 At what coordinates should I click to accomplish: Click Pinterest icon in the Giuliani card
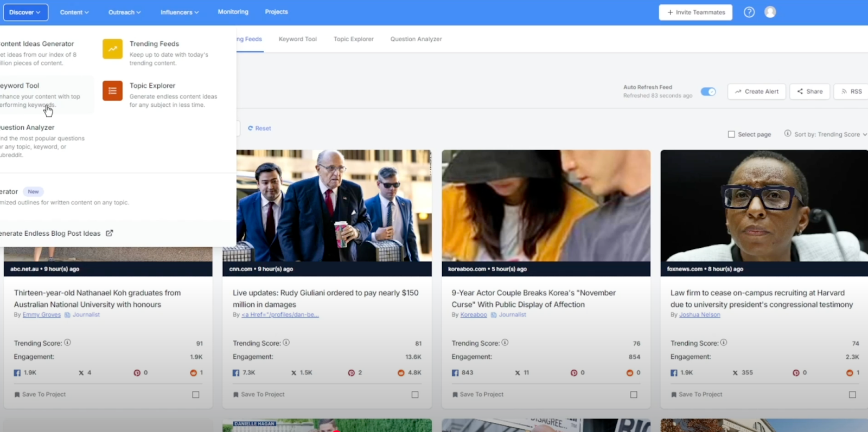coord(352,373)
